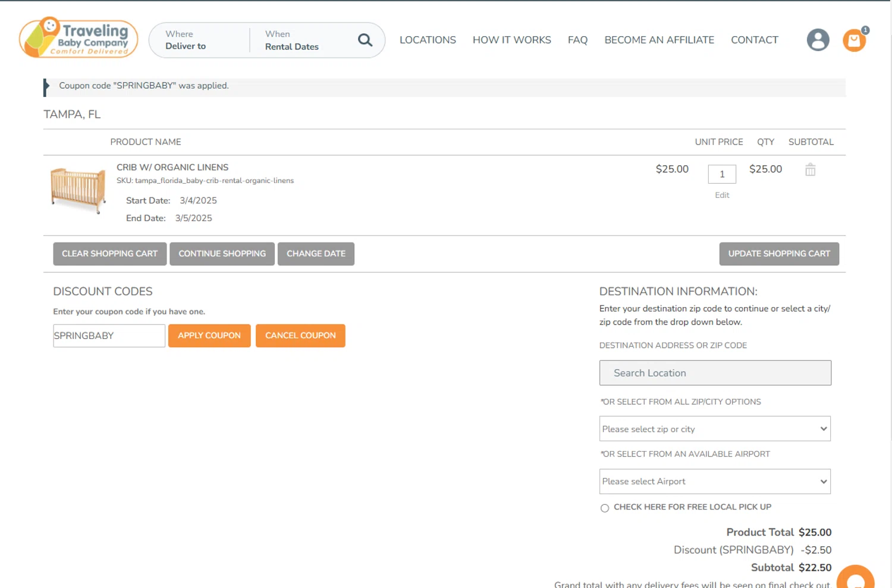The width and height of the screenshot is (892, 588).
Task: Focus the quantity input box
Action: coord(722,174)
